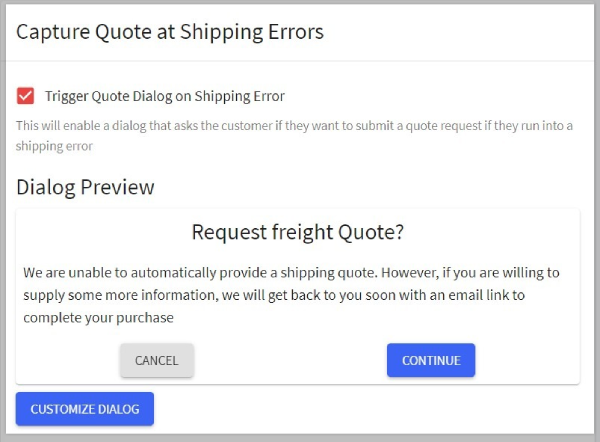Click the 'Request freight Quote?' dialog title

[298, 232]
